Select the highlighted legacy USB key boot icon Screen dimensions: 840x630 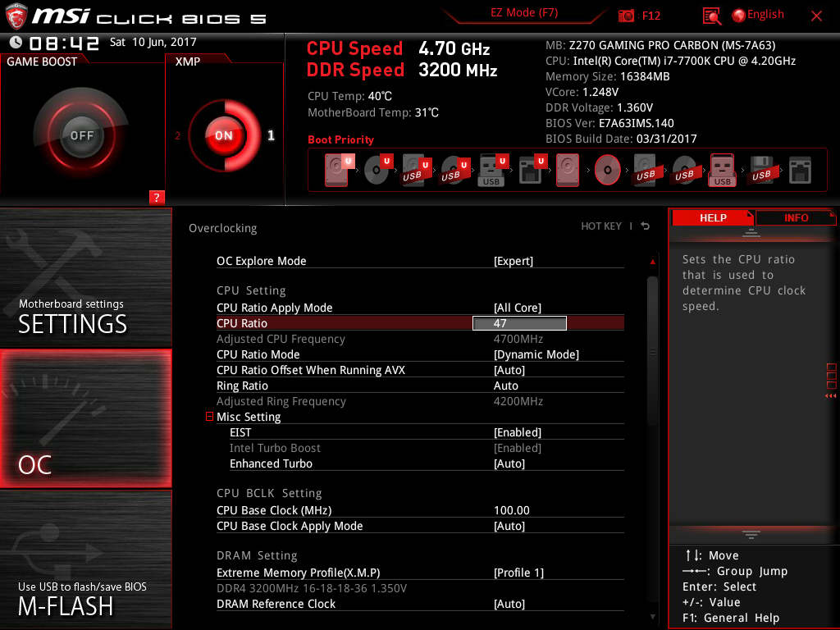coord(722,170)
